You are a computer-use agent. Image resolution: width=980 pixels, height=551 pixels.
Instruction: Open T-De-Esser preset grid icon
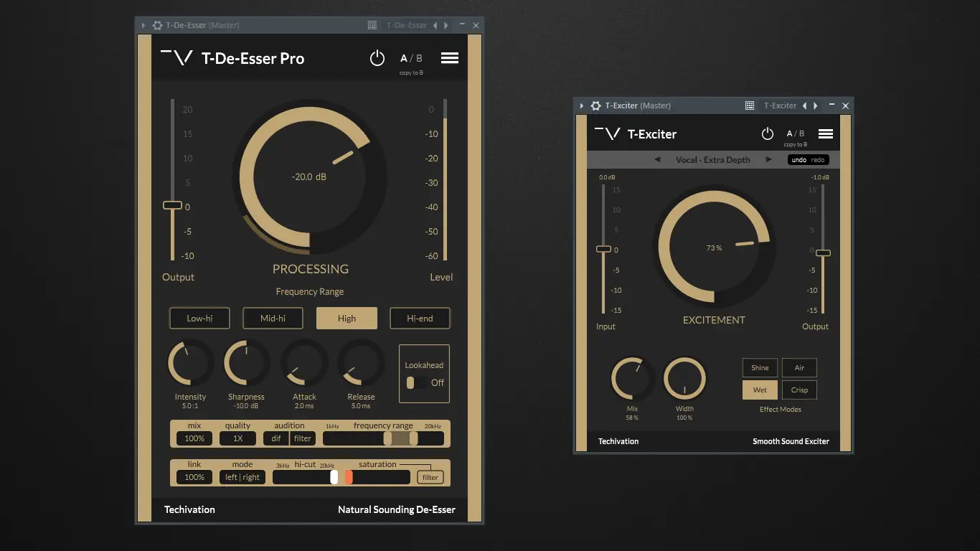coord(372,25)
